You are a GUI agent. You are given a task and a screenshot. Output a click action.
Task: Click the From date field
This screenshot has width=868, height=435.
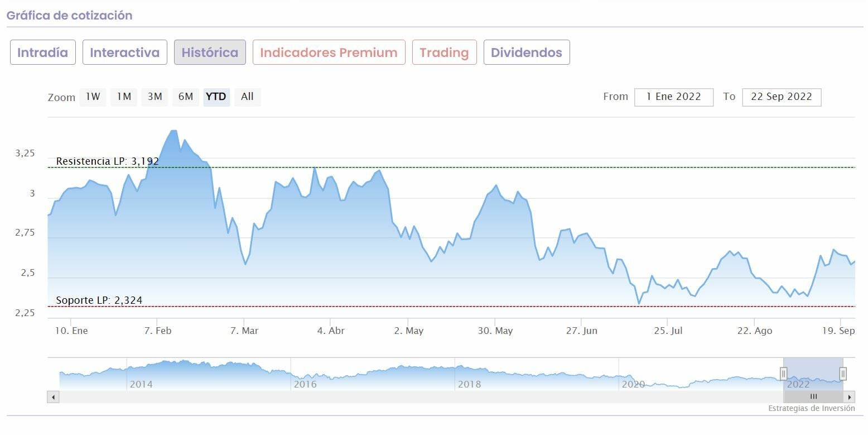[x=673, y=97]
